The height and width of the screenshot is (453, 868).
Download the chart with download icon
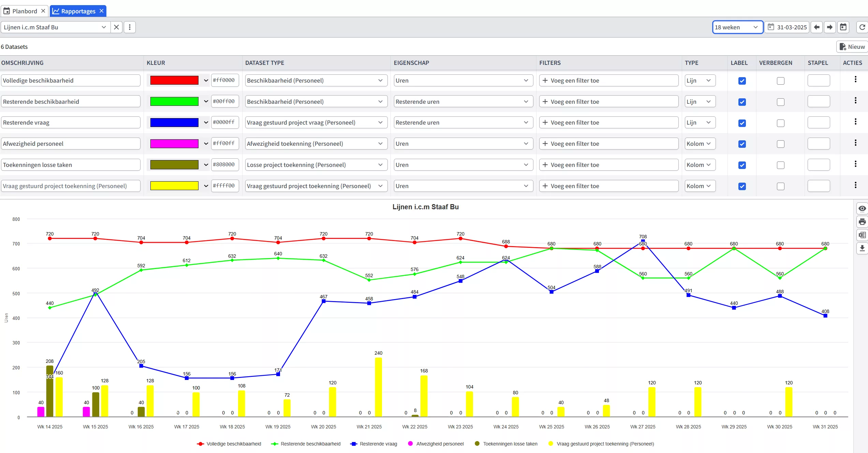click(862, 248)
